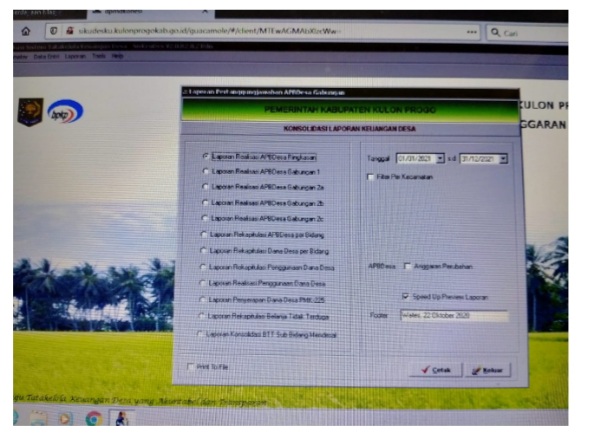Tick the Anggaran Perubahan checkbox
This screenshot has height=444, width=592.
click(407, 266)
